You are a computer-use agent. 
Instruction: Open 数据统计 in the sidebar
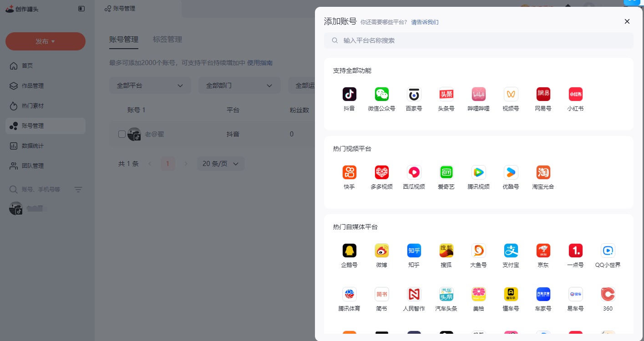(x=33, y=145)
